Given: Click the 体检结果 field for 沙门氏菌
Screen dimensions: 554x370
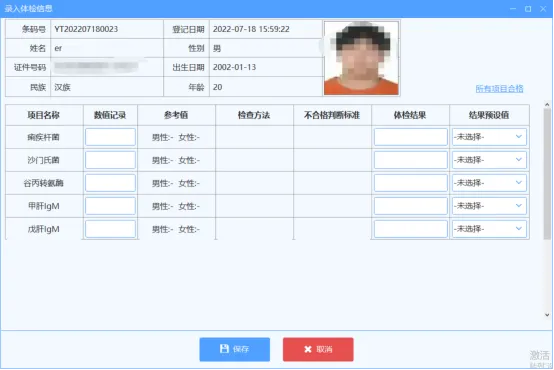Looking at the screenshot, I should click(x=411, y=160).
